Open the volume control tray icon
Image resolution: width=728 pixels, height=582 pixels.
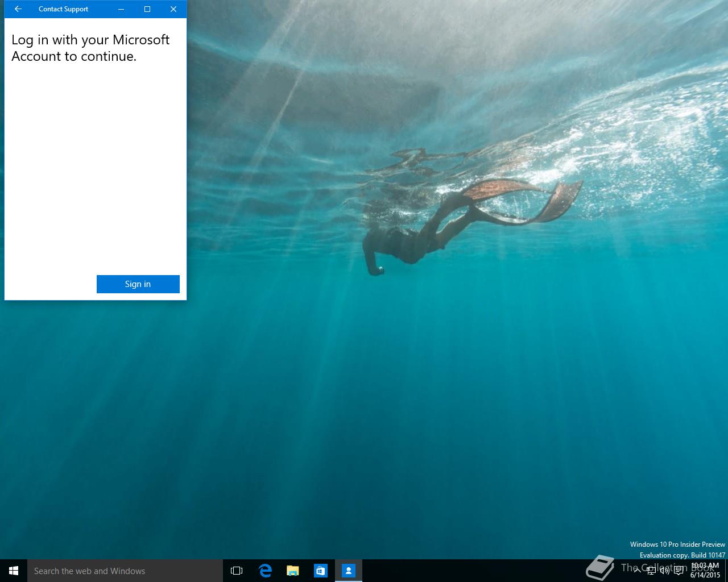coord(664,571)
